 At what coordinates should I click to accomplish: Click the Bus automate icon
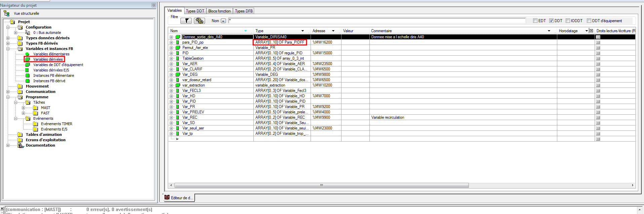[28, 33]
